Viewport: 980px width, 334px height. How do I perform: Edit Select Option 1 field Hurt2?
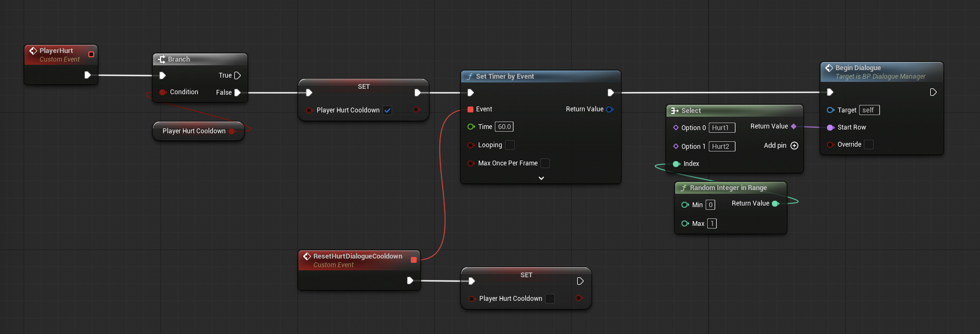pyautogui.click(x=722, y=147)
